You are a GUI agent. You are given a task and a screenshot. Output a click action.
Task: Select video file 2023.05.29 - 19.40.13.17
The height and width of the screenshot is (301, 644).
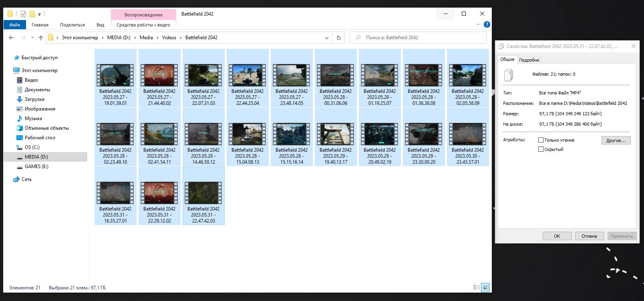336,137
